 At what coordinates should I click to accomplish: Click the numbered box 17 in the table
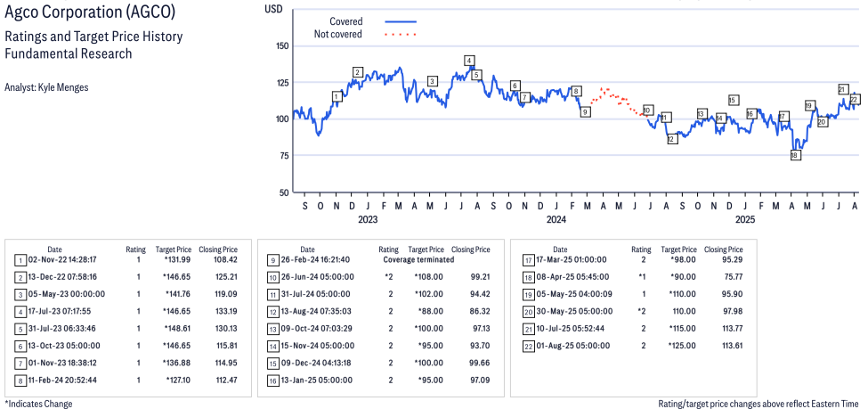pos(528,259)
